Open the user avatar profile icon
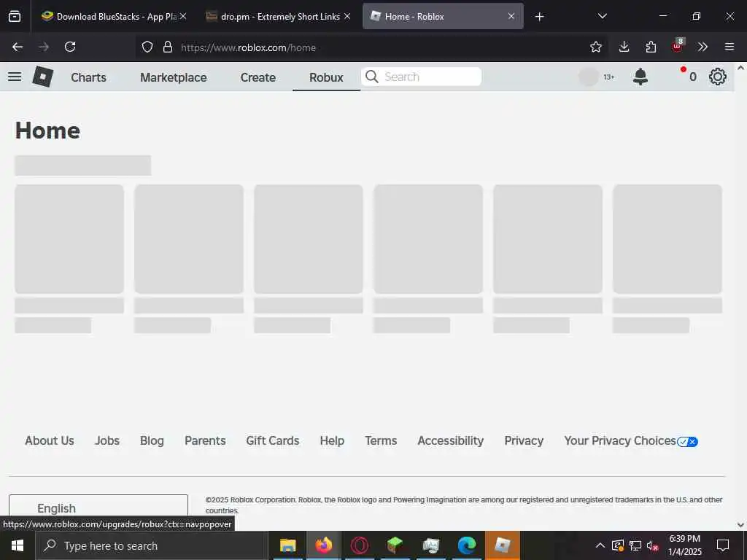747x560 pixels. tap(589, 77)
